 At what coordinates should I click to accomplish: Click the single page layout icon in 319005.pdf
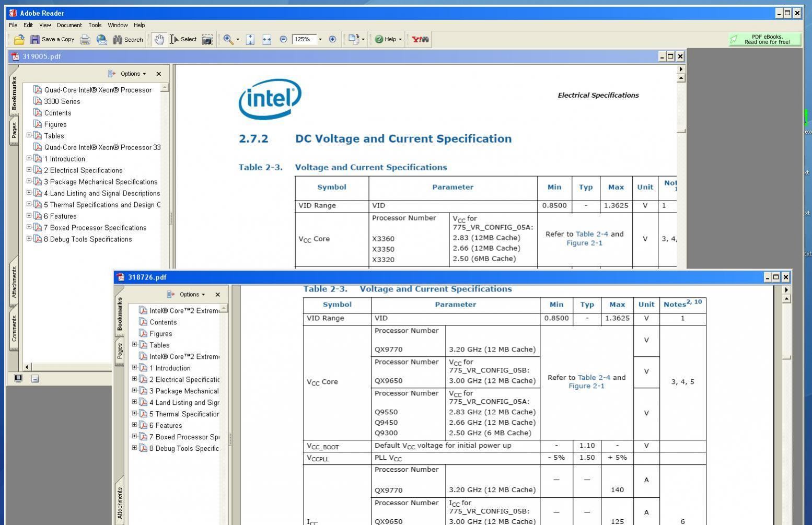[x=18, y=378]
